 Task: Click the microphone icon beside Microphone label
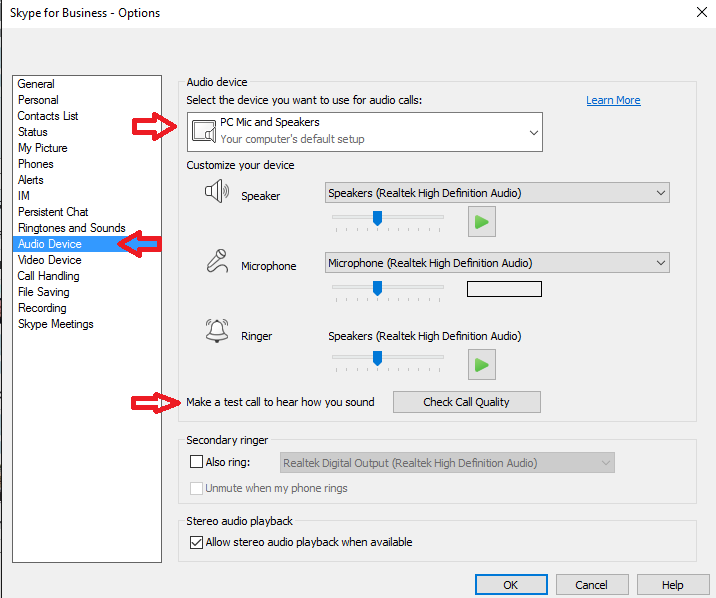(x=217, y=261)
